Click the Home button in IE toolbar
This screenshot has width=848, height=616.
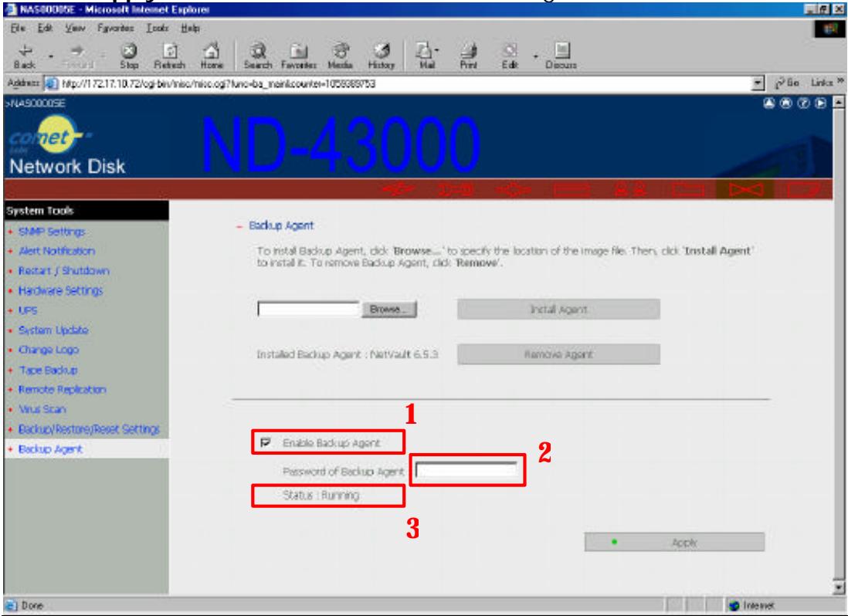tap(211, 56)
